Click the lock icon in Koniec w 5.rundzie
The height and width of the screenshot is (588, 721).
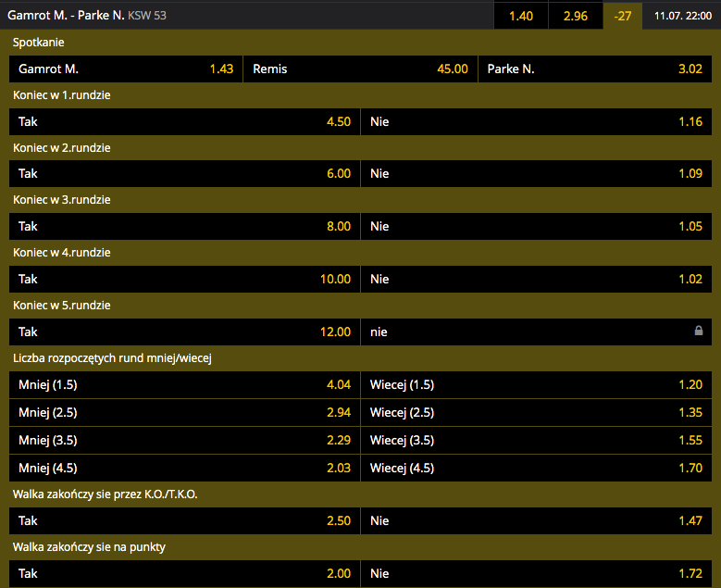pos(698,332)
